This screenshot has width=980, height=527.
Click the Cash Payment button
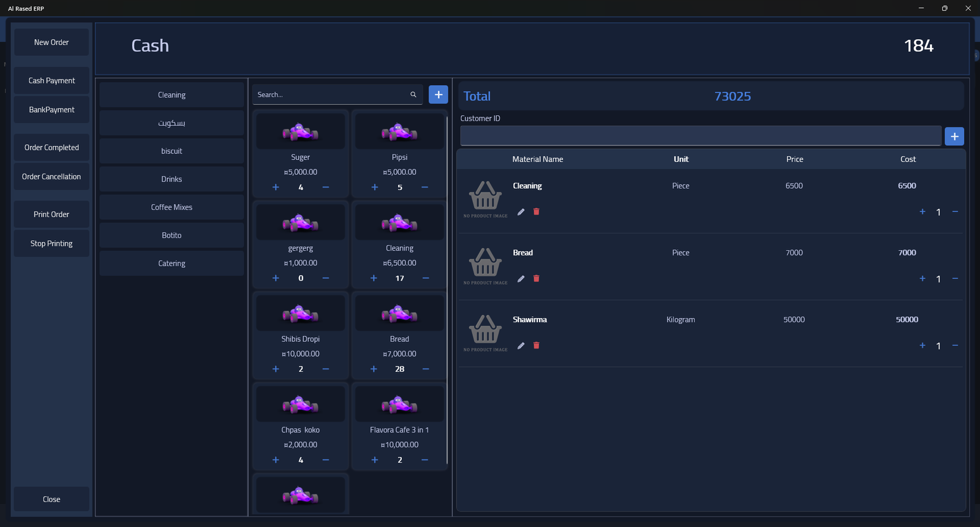point(51,81)
